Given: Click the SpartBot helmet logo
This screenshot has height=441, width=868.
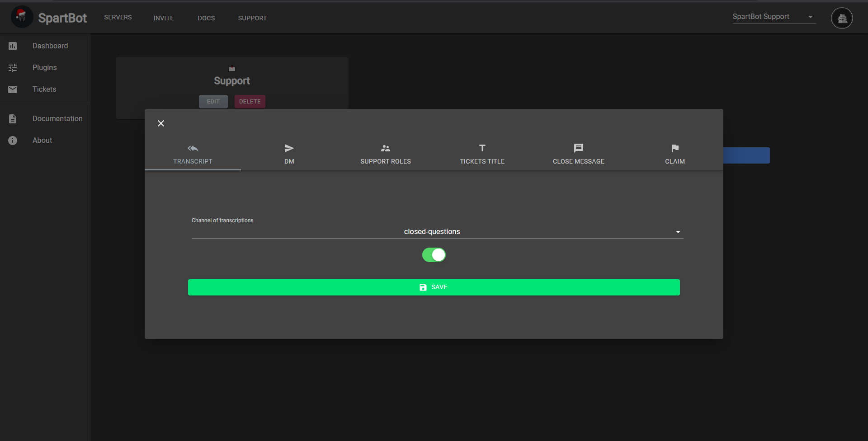Looking at the screenshot, I should click(x=22, y=17).
